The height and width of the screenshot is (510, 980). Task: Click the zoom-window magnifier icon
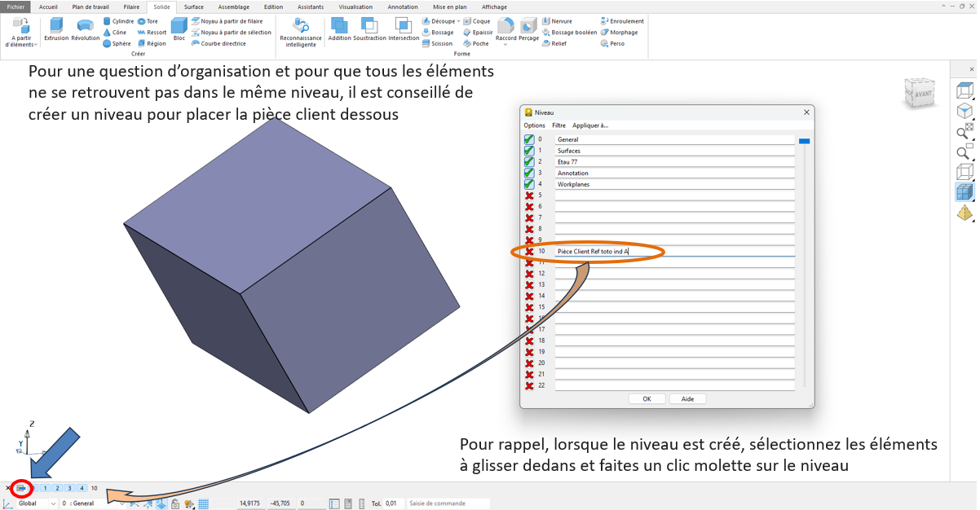965,152
